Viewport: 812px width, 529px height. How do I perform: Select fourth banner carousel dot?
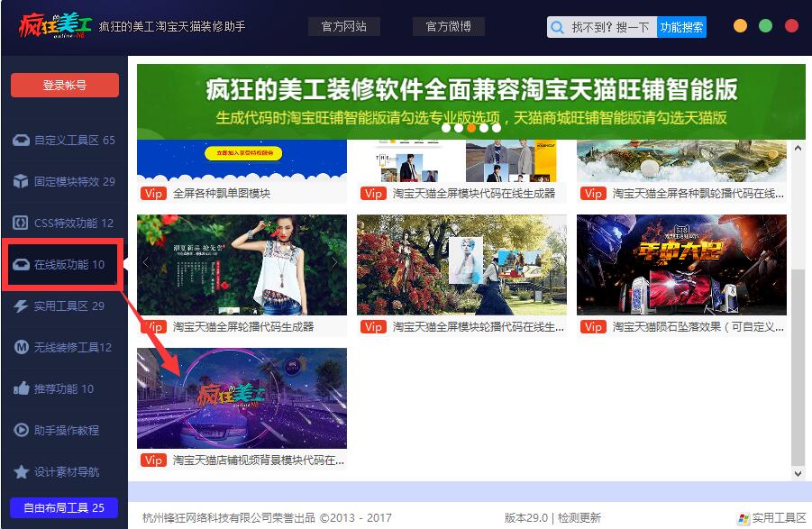pos(484,127)
